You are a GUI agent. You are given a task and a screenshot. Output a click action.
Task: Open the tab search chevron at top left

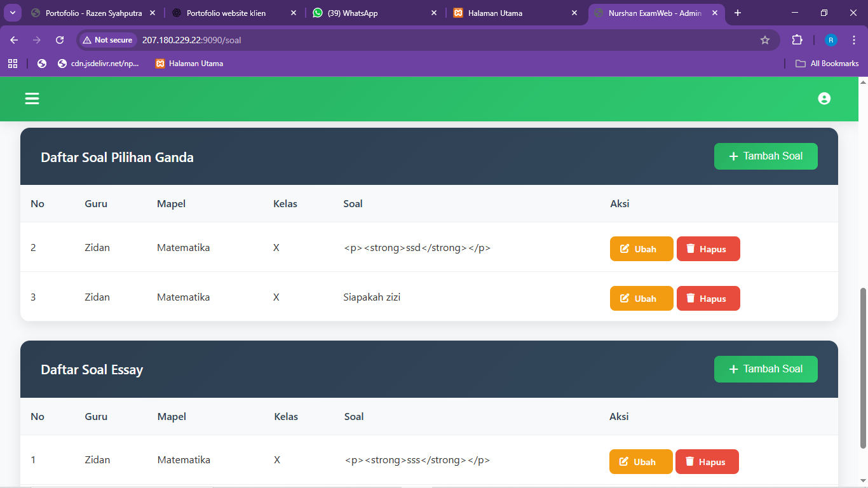(12, 12)
